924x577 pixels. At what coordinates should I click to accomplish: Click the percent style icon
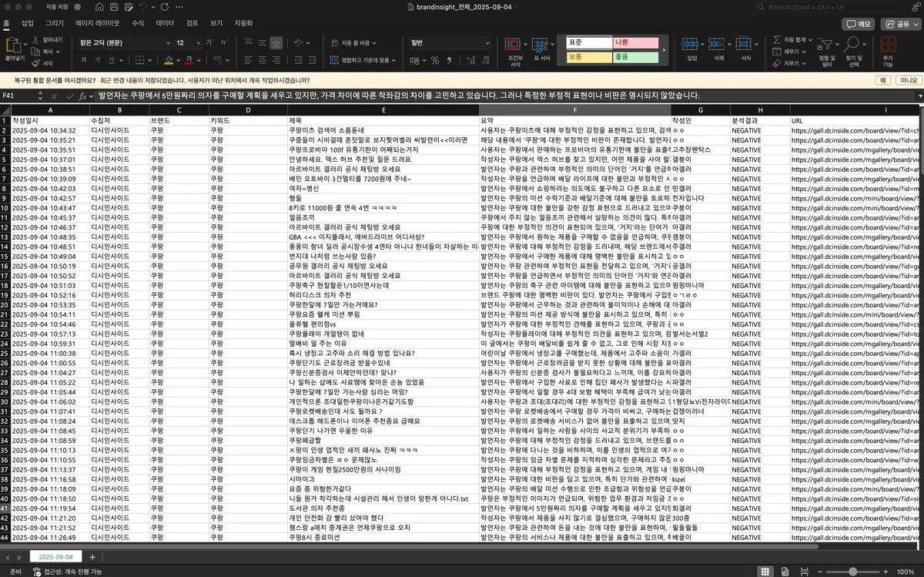tap(435, 59)
